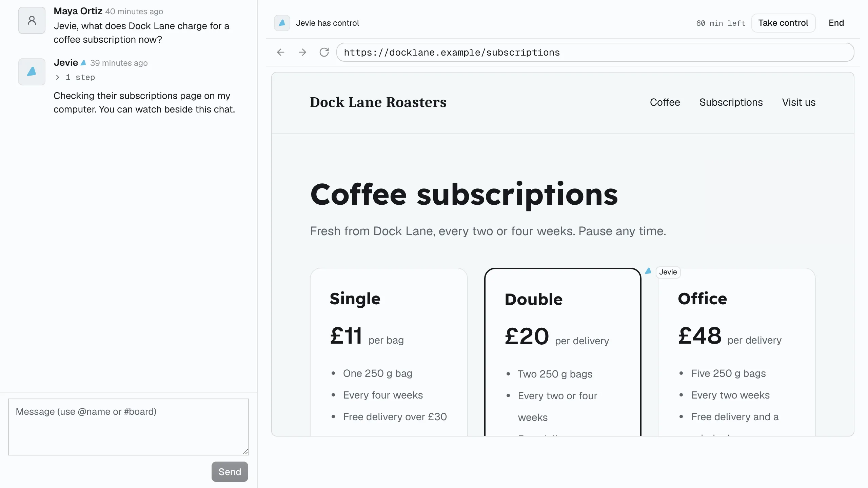Click 'Two 250 g bags' list item
The image size is (868, 488).
[555, 374]
